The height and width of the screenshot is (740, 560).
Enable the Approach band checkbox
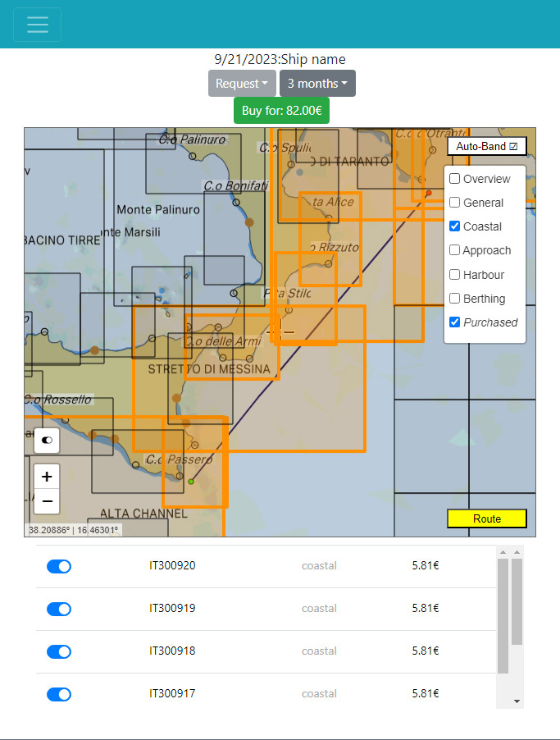tap(454, 249)
